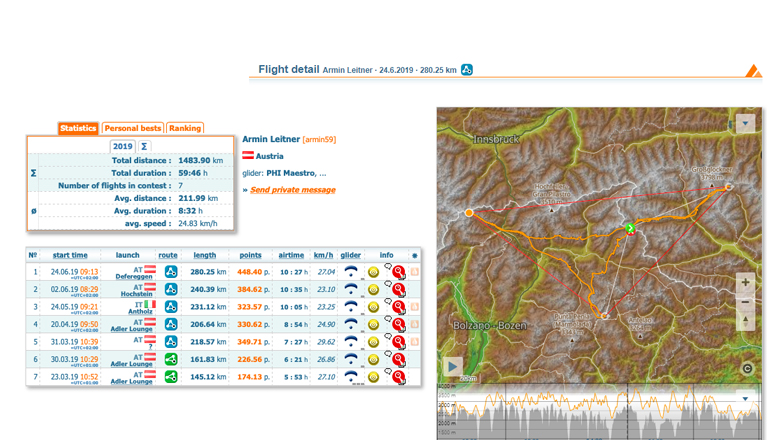The height and width of the screenshot is (440, 780).
Task: Click the blue triangle route icon for flight 3
Action: (x=171, y=307)
